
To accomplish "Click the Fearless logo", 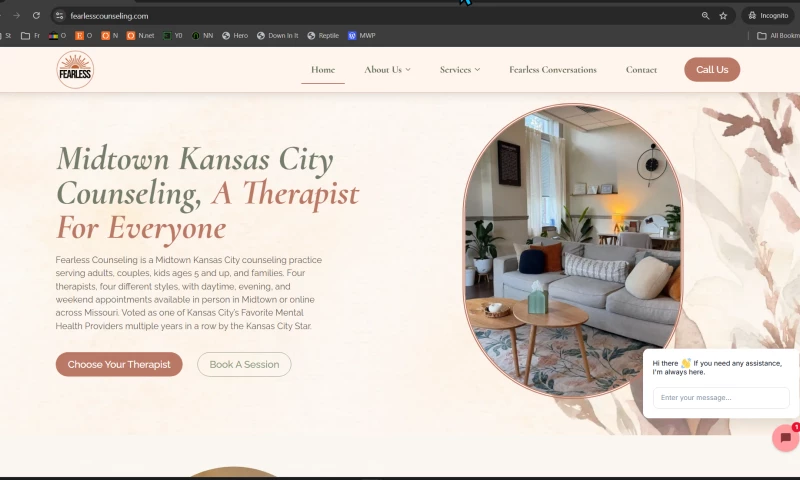I will (x=75, y=70).
